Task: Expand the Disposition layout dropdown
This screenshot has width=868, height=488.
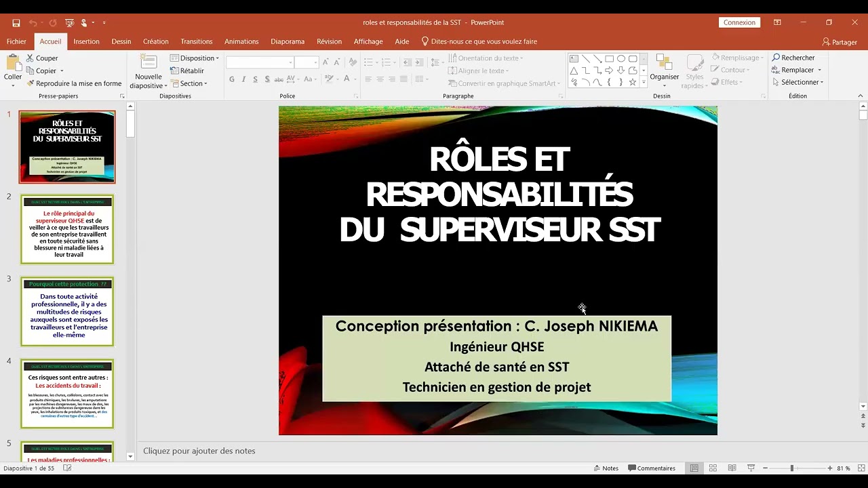Action: tap(195, 58)
